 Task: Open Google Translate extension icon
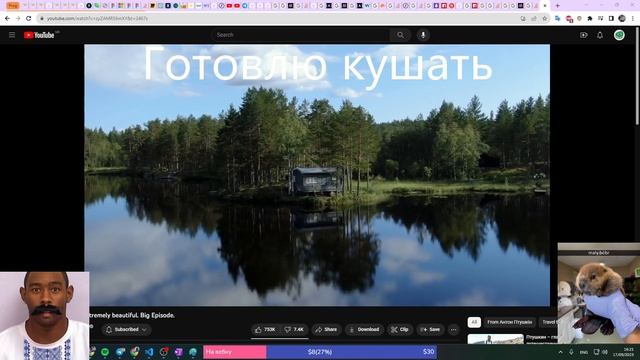click(558, 18)
